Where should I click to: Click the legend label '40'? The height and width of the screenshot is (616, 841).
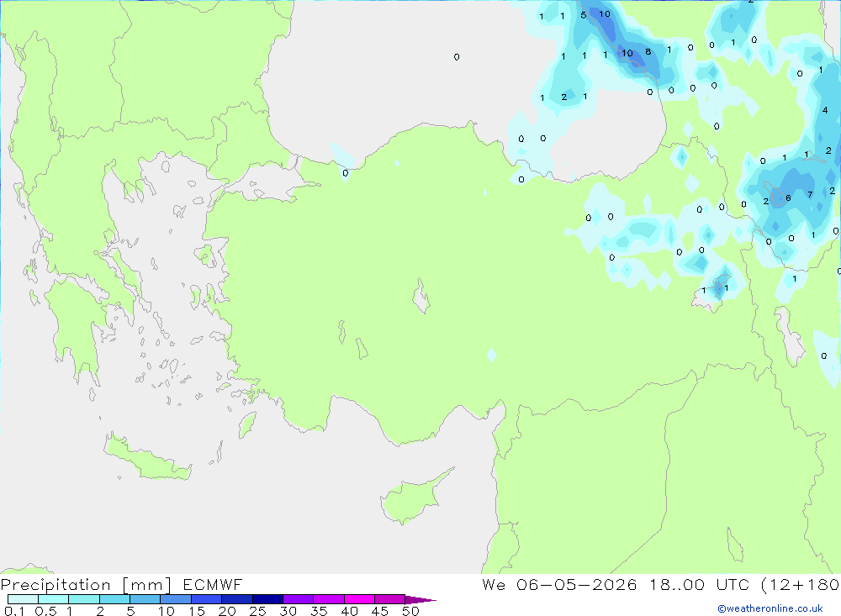click(x=350, y=611)
